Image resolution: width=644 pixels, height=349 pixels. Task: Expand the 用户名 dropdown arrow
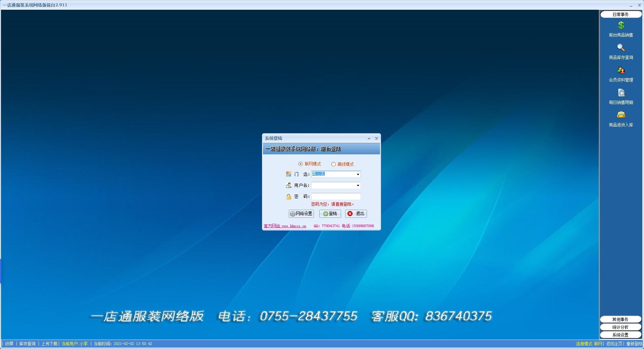[358, 186]
